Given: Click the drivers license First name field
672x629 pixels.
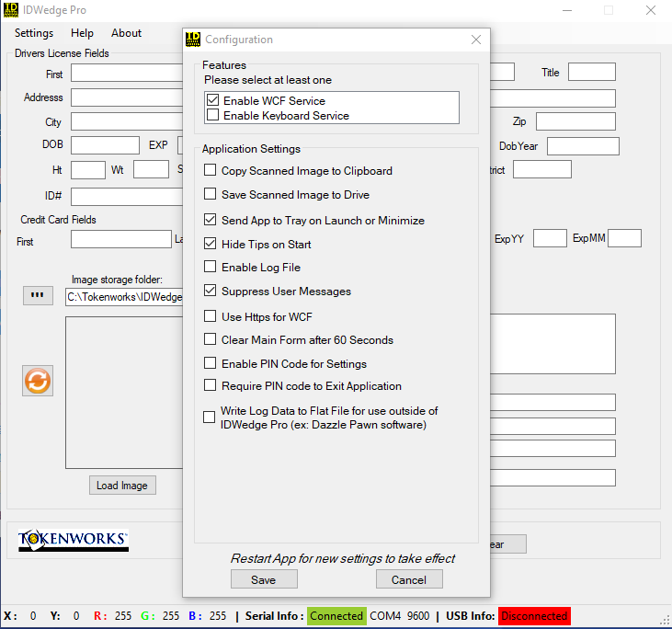Looking at the screenshot, I should click(x=127, y=73).
